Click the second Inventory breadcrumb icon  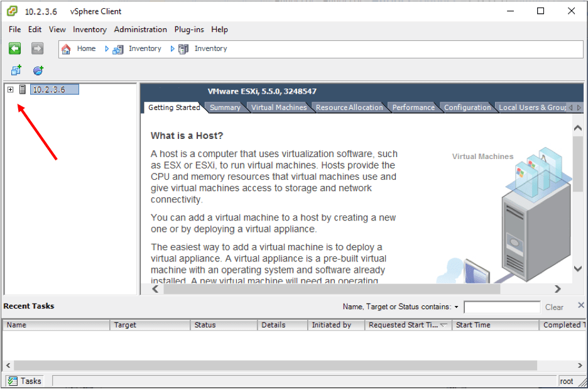[x=183, y=49]
